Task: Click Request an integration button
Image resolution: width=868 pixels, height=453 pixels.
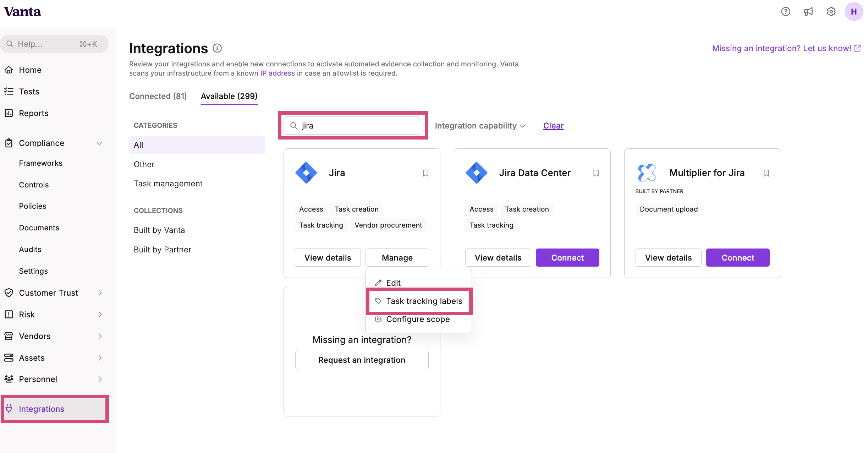Action: pos(362,360)
